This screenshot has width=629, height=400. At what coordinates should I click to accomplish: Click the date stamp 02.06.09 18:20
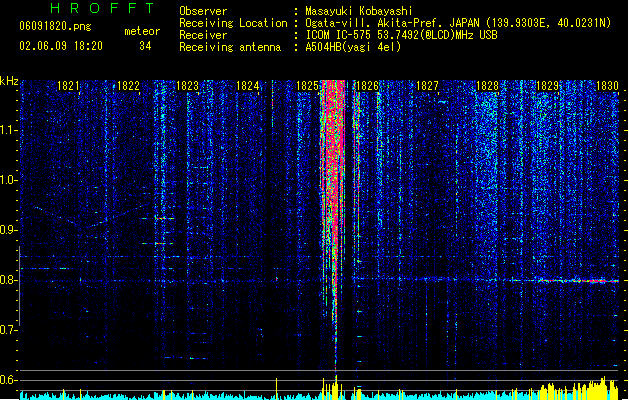click(61, 46)
